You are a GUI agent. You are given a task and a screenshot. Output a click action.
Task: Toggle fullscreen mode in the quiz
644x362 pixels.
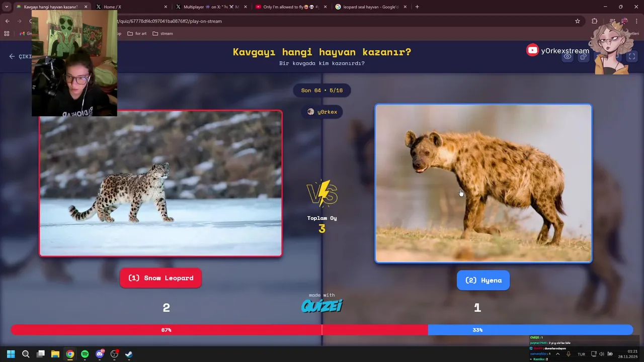632,56
